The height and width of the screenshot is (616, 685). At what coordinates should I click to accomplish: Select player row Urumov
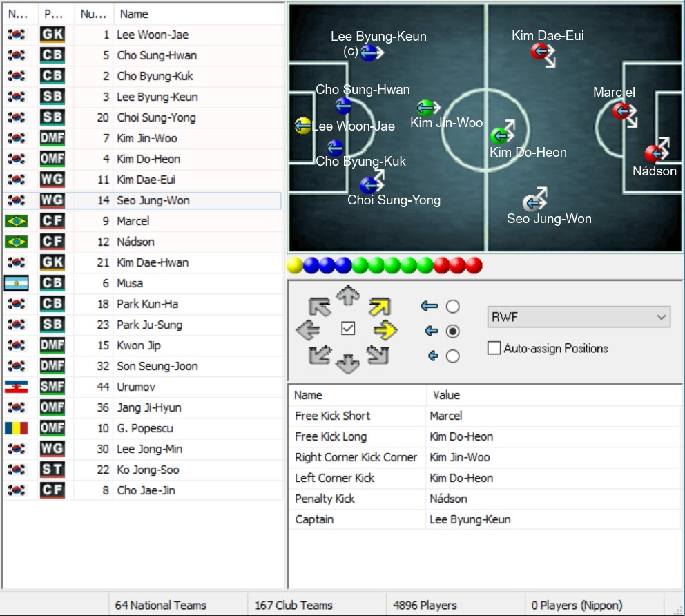(142, 387)
